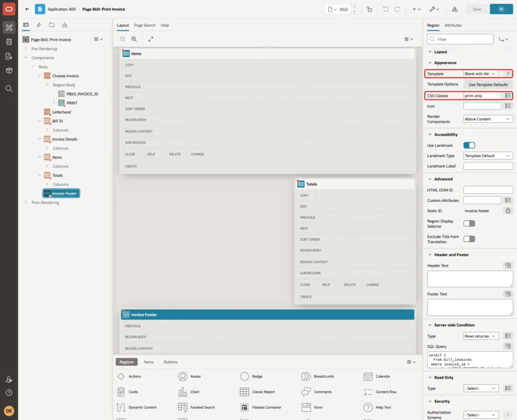The width and height of the screenshot is (517, 420).
Task: Expand layout pane with arrows icon
Action: point(150,39)
